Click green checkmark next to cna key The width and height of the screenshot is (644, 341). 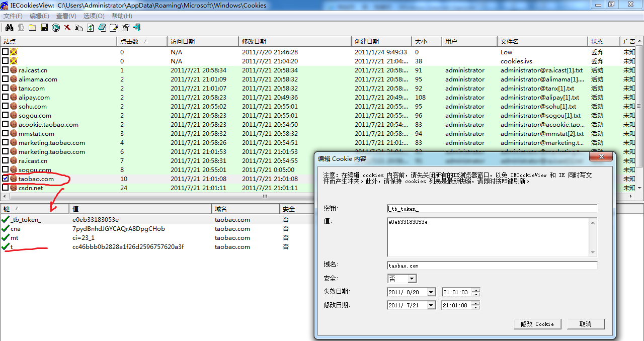point(6,228)
